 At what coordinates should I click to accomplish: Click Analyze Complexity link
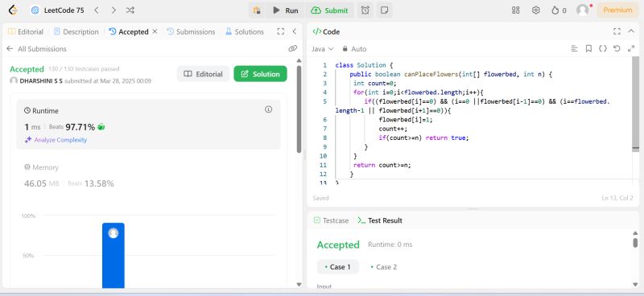coord(56,140)
